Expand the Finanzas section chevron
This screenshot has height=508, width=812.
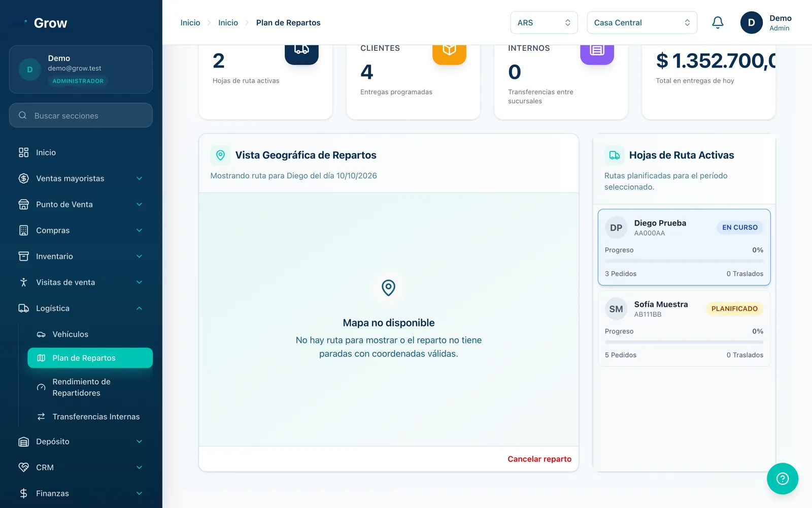point(140,493)
